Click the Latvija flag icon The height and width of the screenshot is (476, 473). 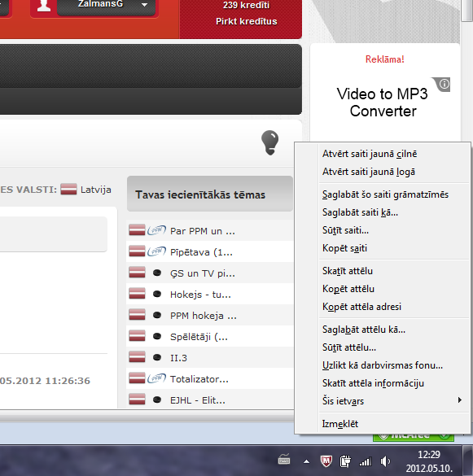[68, 189]
